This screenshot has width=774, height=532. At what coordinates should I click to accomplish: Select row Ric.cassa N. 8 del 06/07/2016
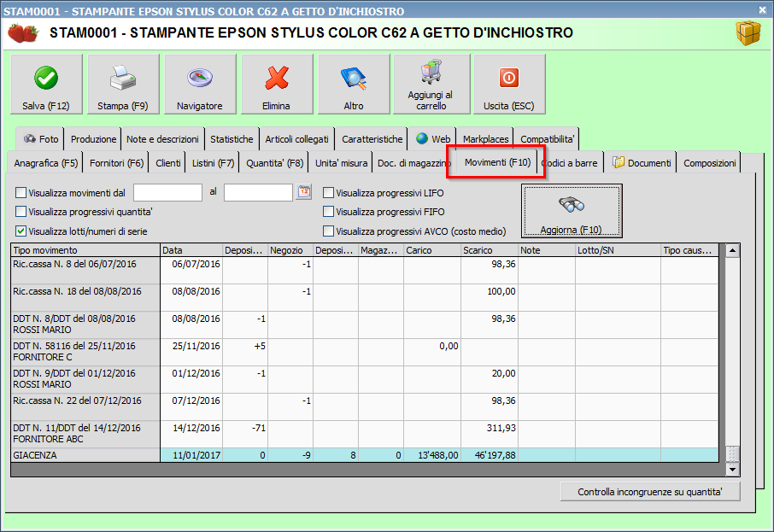coord(365,270)
